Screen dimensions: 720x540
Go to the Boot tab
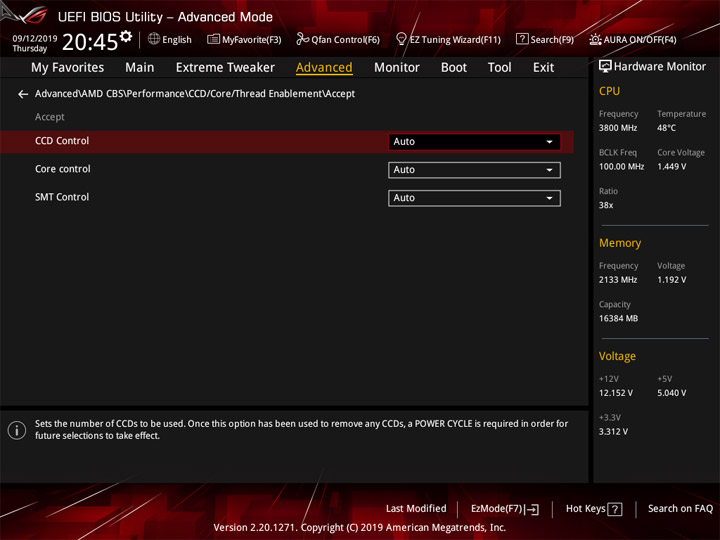point(454,68)
